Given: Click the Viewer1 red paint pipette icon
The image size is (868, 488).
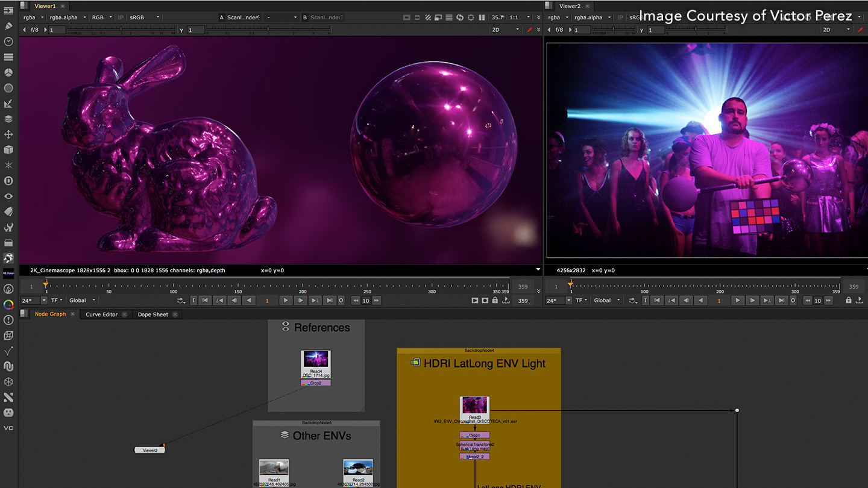Looking at the screenshot, I should [x=530, y=30].
